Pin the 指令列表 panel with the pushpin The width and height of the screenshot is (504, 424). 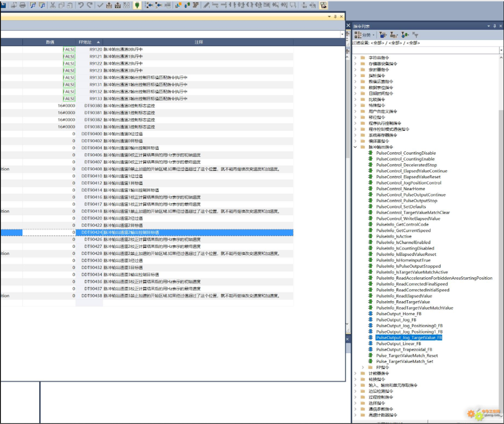click(x=495, y=26)
